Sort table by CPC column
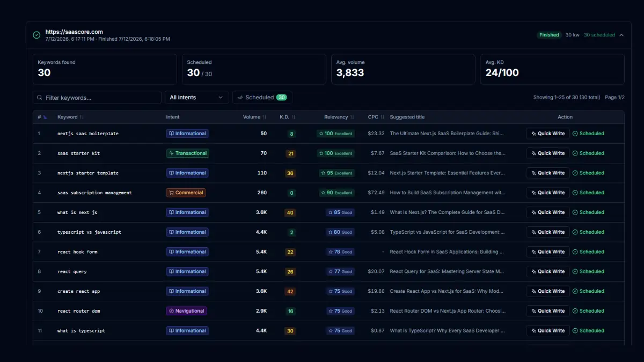This screenshot has width=644, height=362. [376, 117]
